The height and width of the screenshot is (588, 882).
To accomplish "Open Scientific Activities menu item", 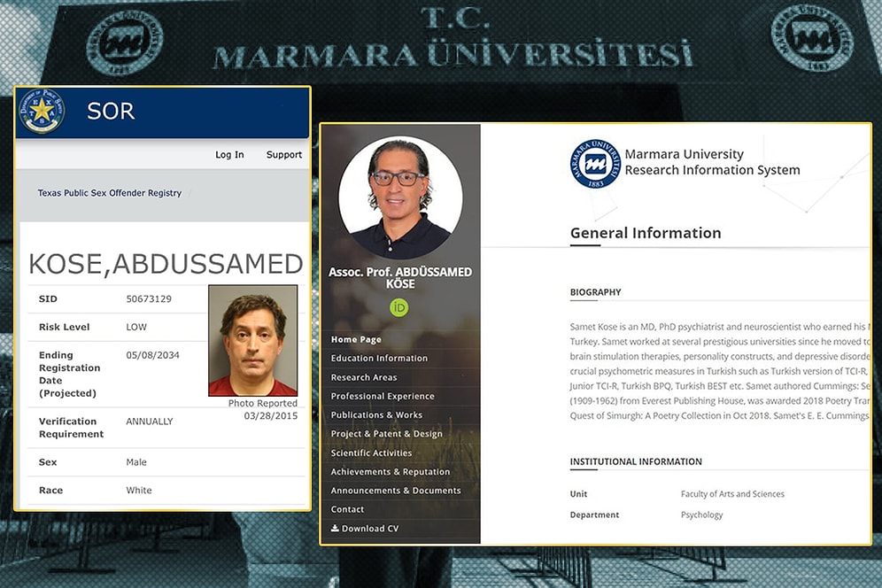I will [371, 453].
